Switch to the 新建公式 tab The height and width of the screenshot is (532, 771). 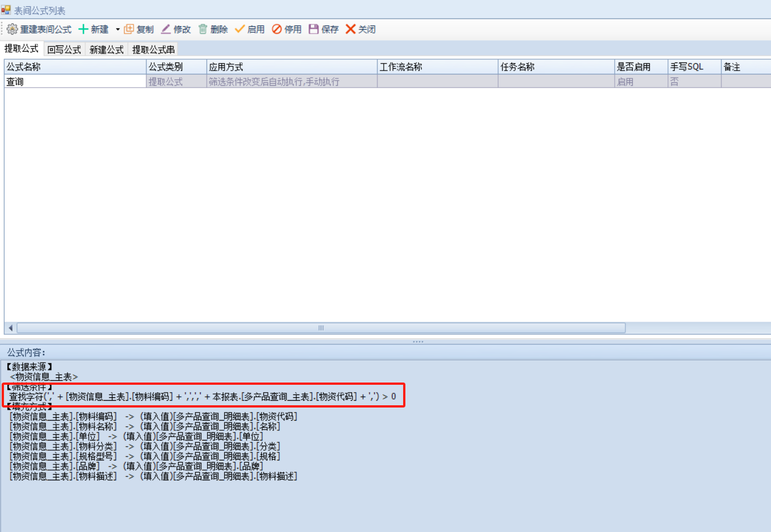[x=106, y=50]
